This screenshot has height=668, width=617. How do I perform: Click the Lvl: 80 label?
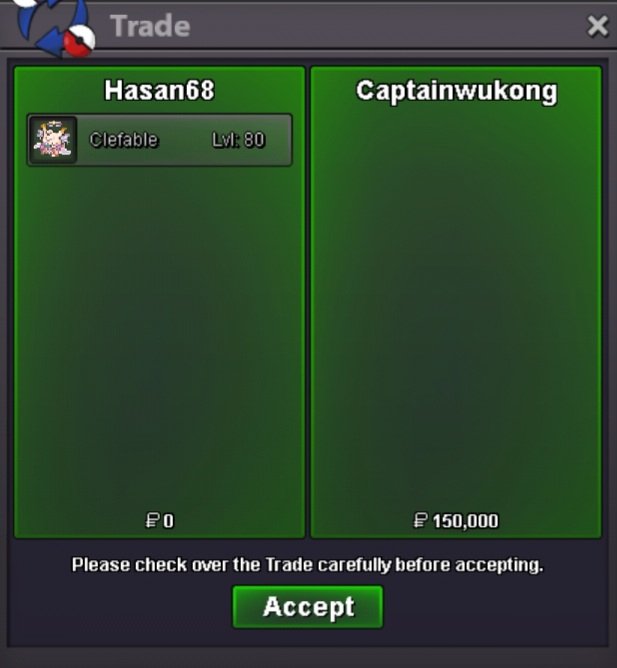[x=239, y=140]
